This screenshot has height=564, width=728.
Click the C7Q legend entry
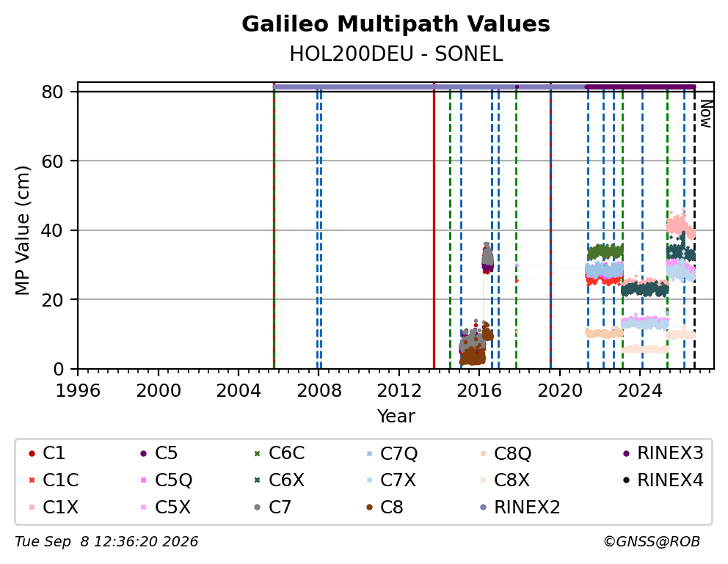click(392, 453)
